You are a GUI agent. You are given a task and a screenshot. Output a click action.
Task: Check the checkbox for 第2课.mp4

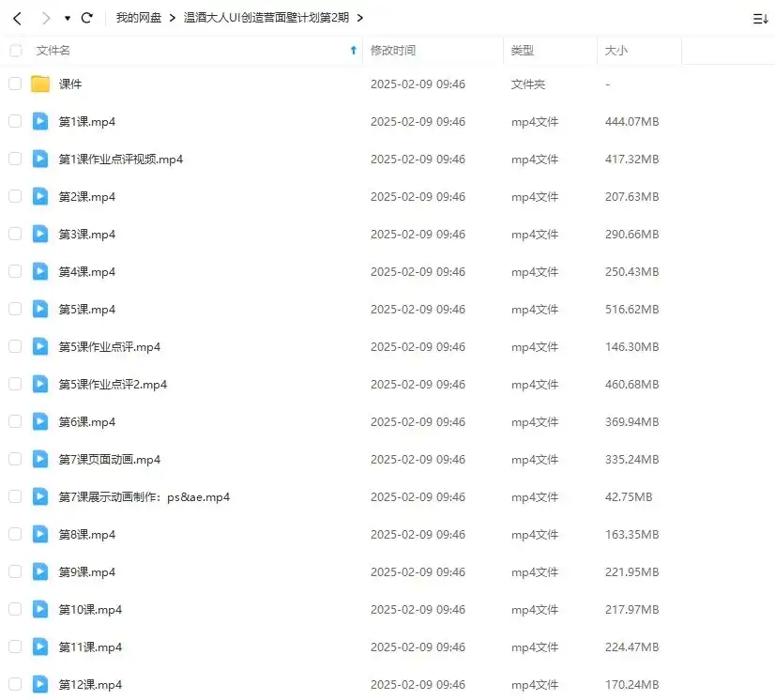pyautogui.click(x=14, y=196)
